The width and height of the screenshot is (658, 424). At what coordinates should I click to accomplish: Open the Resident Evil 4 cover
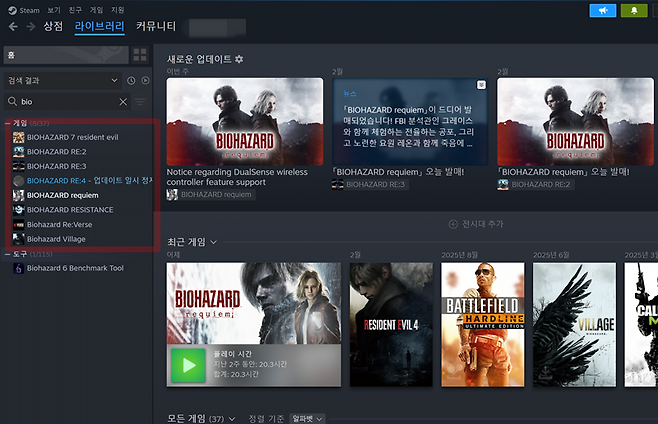click(x=391, y=325)
